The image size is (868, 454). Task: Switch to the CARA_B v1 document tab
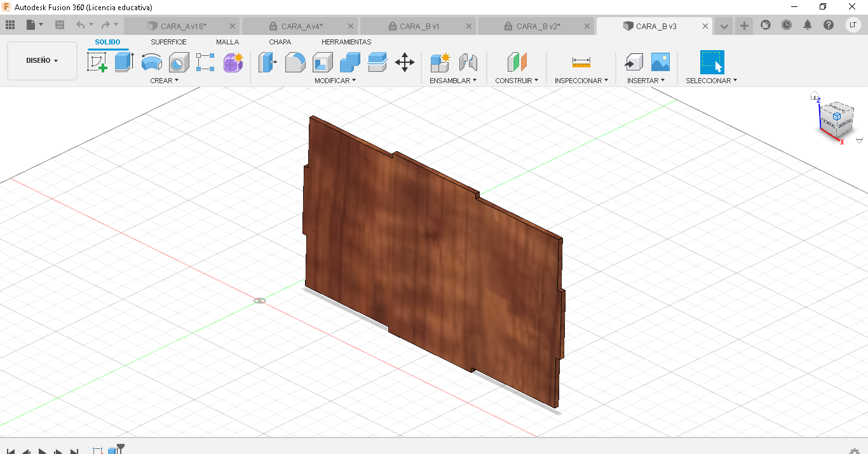[x=419, y=26]
